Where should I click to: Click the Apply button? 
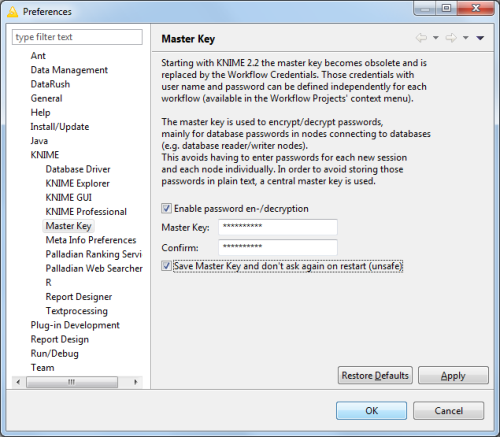point(453,375)
